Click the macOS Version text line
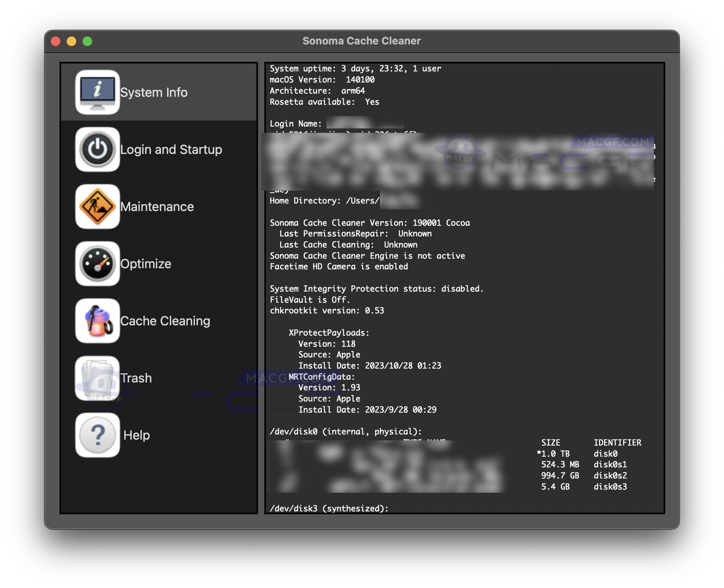 tap(322, 79)
